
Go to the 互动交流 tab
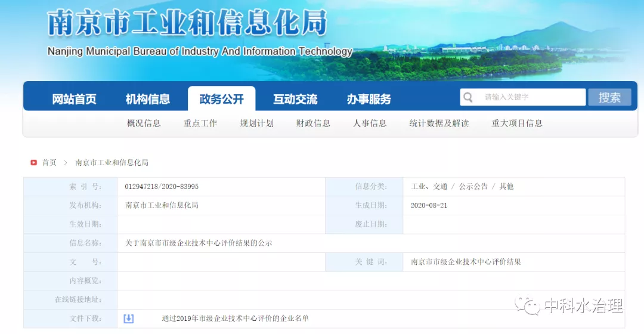295,99
